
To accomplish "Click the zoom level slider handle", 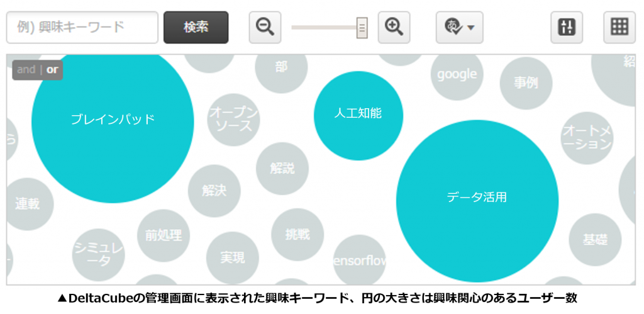I will pos(362,28).
